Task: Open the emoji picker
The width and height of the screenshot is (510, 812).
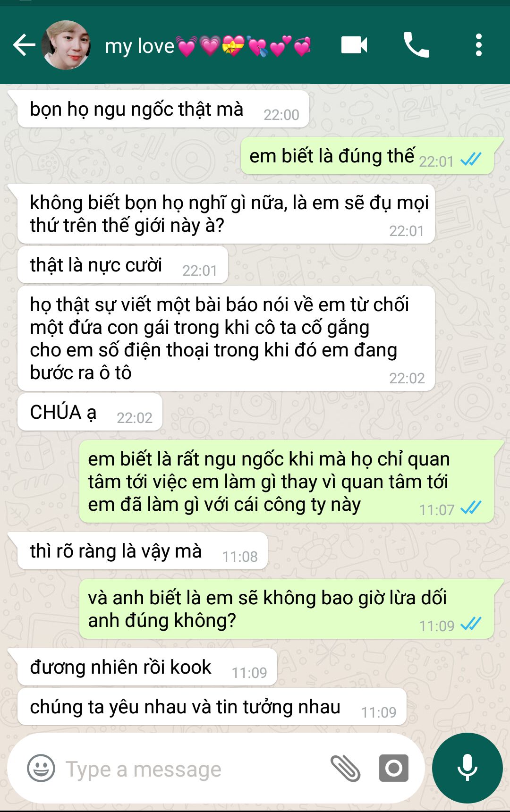Action: (x=41, y=768)
